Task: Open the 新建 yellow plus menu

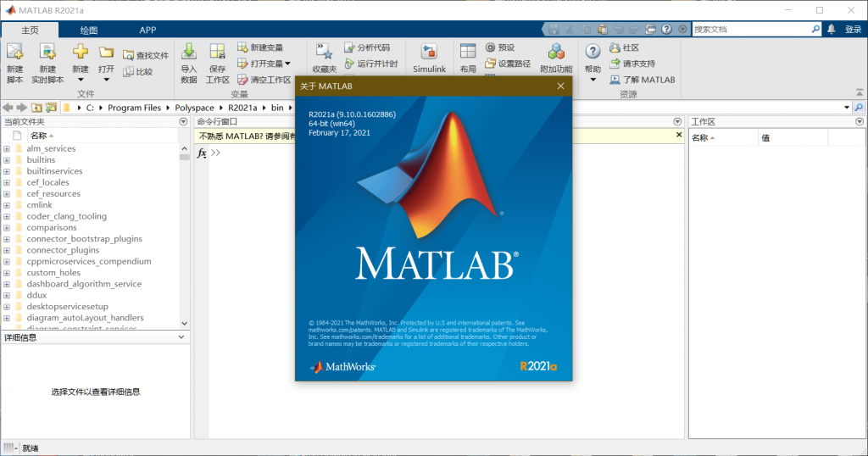Action: click(x=81, y=63)
